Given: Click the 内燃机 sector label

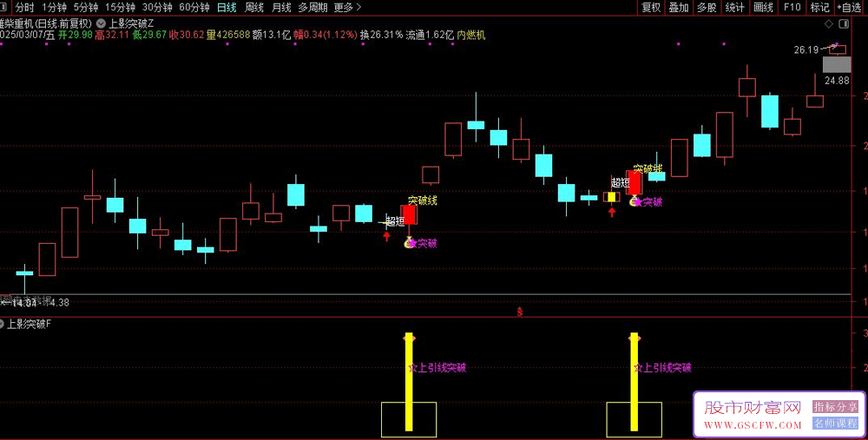Looking at the screenshot, I should pos(471,35).
